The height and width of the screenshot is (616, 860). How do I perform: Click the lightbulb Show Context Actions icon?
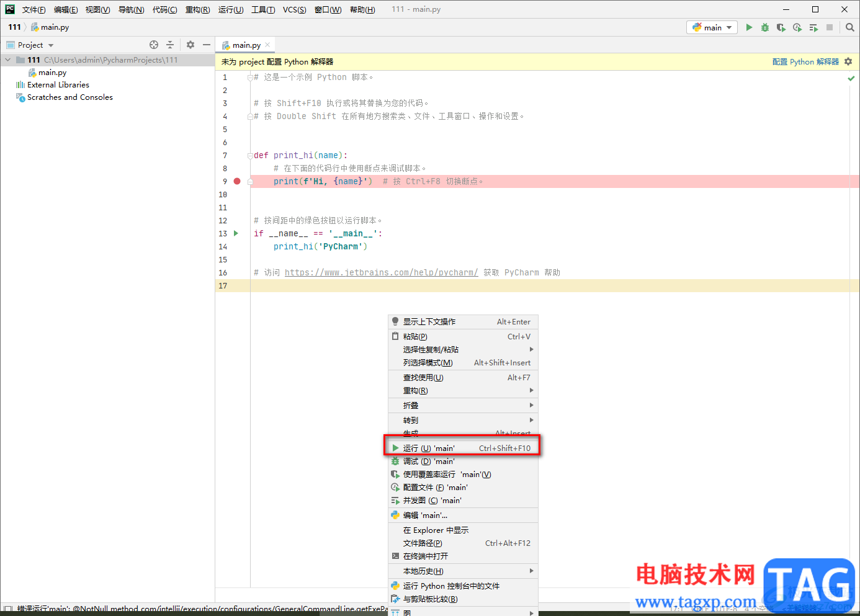(x=395, y=321)
